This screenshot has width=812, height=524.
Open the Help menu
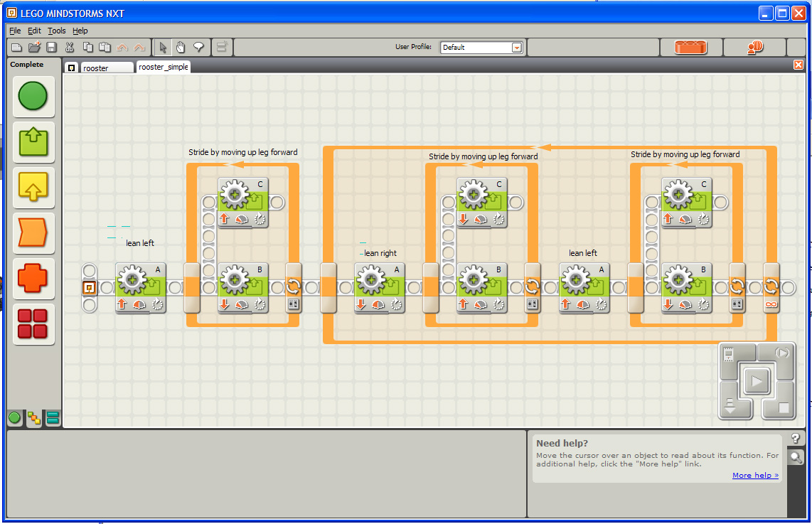click(x=80, y=31)
